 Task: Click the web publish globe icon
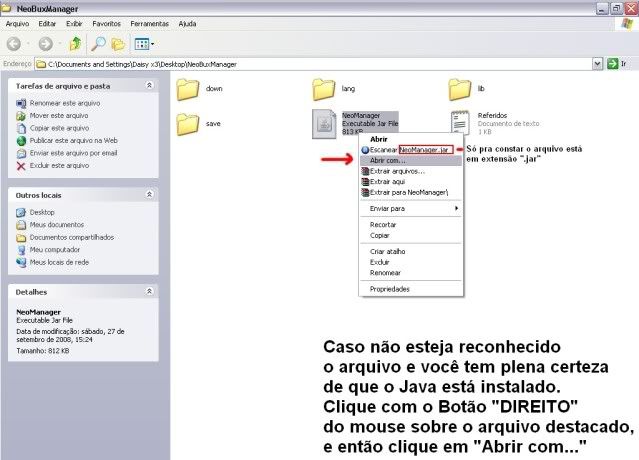21,141
